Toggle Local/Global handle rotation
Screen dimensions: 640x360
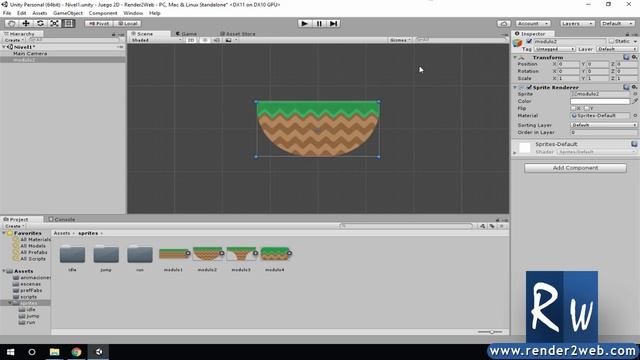click(x=128, y=24)
